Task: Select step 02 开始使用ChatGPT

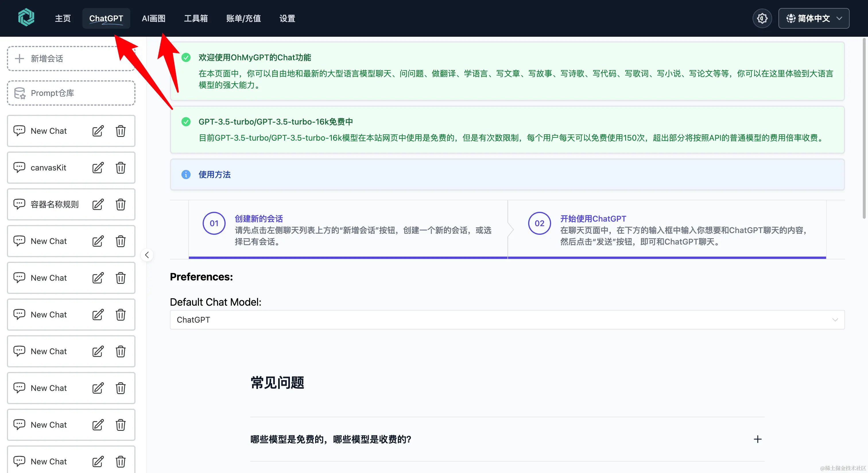Action: coord(667,230)
